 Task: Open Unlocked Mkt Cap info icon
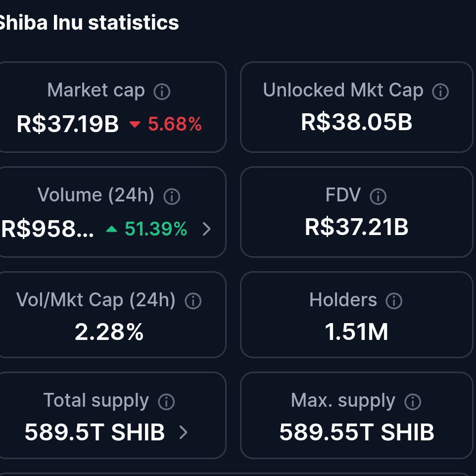tap(440, 92)
